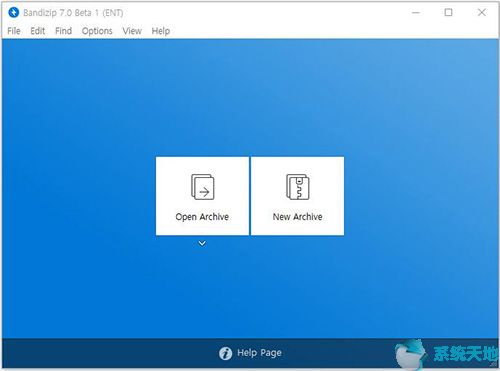Screen dimensions: 500x371
Task: Click the info icon beside Help Page
Action: pyautogui.click(x=226, y=353)
